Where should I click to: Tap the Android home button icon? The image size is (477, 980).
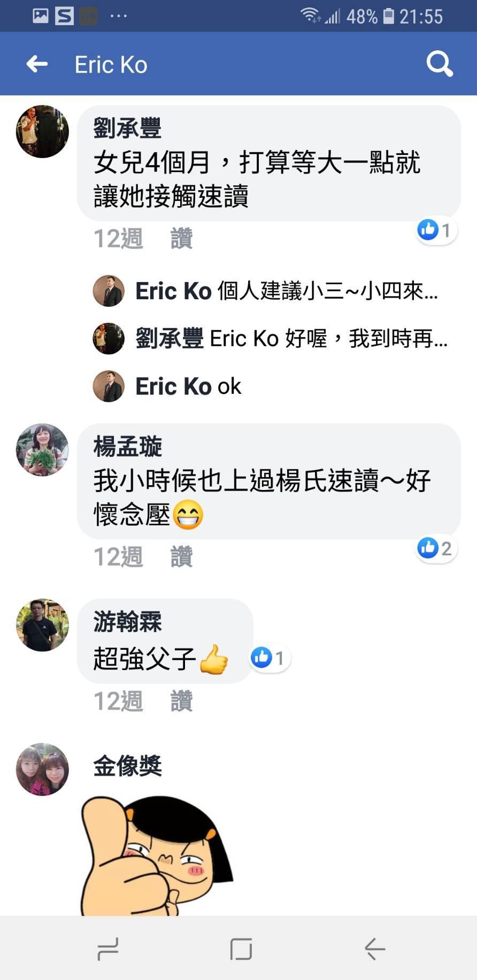click(241, 949)
